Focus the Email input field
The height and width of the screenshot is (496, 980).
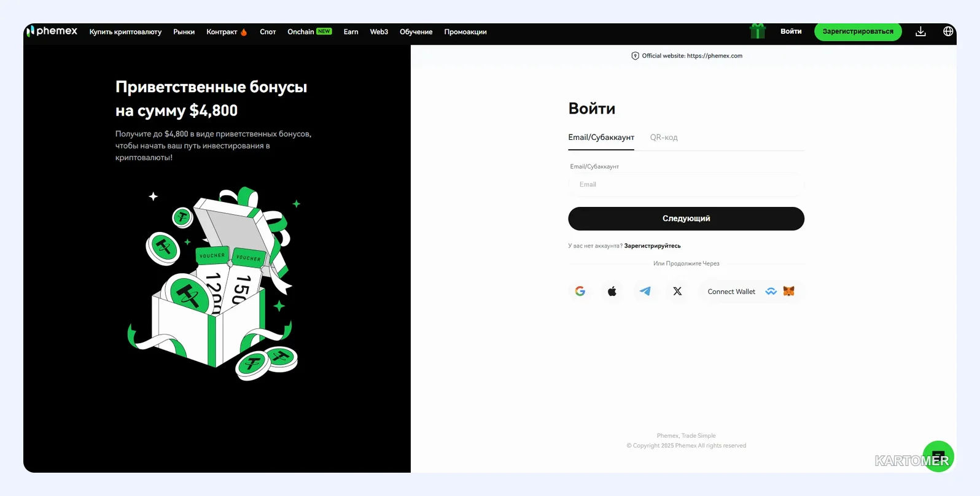tap(686, 185)
